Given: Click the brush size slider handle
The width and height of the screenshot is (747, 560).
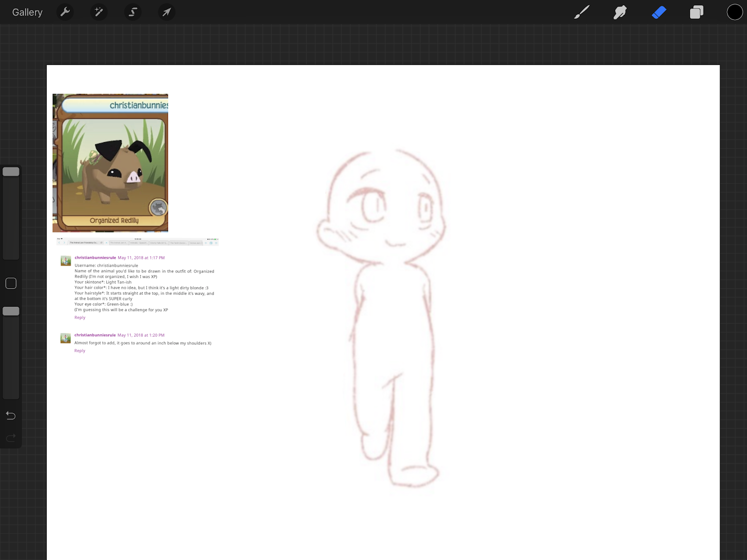Looking at the screenshot, I should point(11,171).
